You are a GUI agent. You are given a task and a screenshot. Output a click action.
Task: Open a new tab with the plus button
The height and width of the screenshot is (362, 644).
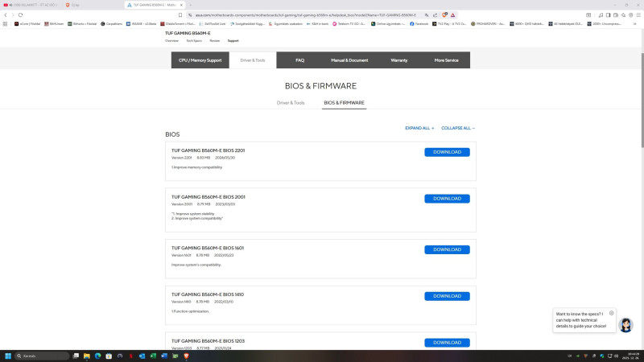click(191, 5)
